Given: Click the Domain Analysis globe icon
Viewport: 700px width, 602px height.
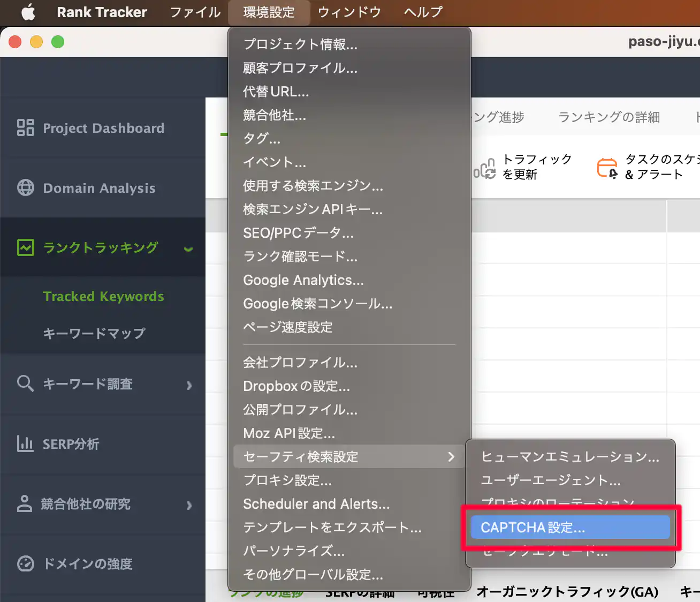Looking at the screenshot, I should (x=26, y=187).
